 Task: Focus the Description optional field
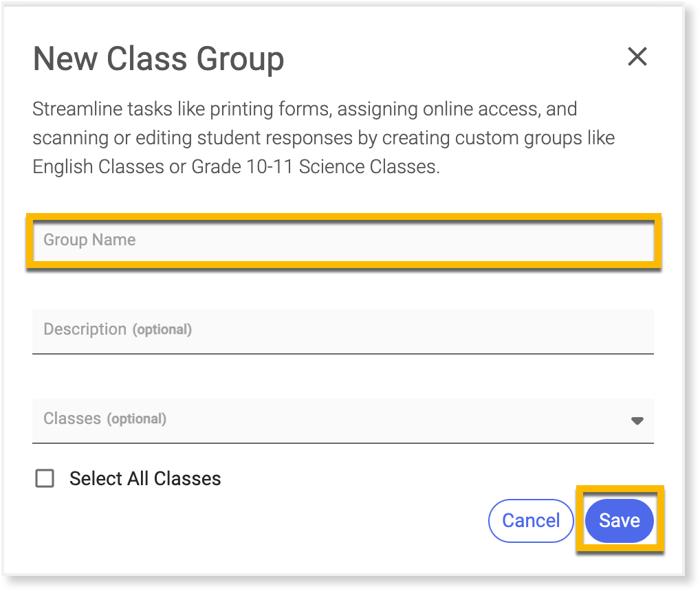point(342,330)
